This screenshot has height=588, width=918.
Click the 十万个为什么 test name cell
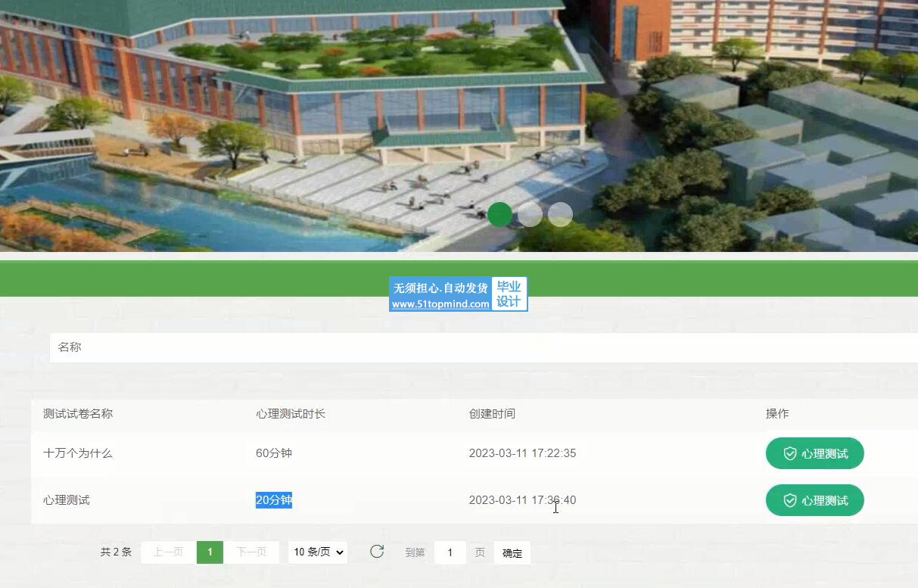click(78, 453)
